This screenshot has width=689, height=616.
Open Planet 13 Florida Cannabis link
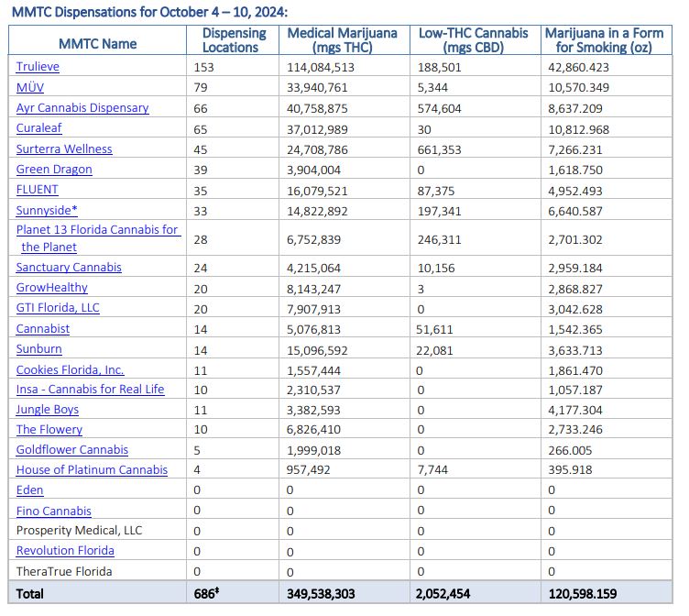click(x=97, y=230)
